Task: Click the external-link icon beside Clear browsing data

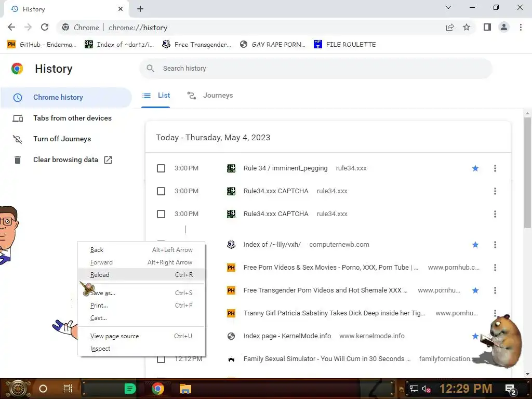Action: coord(108,160)
